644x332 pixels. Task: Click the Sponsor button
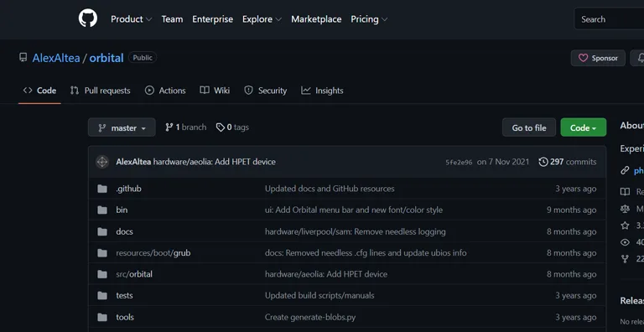[x=598, y=58]
